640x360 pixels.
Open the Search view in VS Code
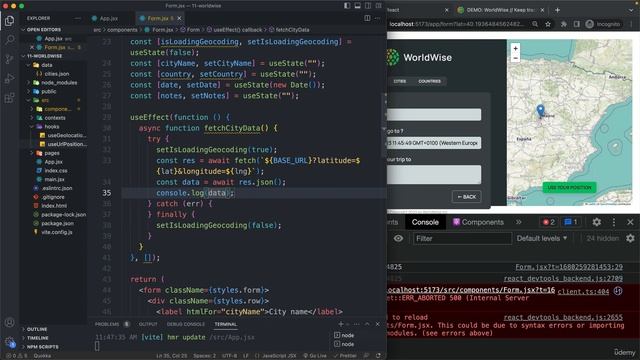(9, 40)
